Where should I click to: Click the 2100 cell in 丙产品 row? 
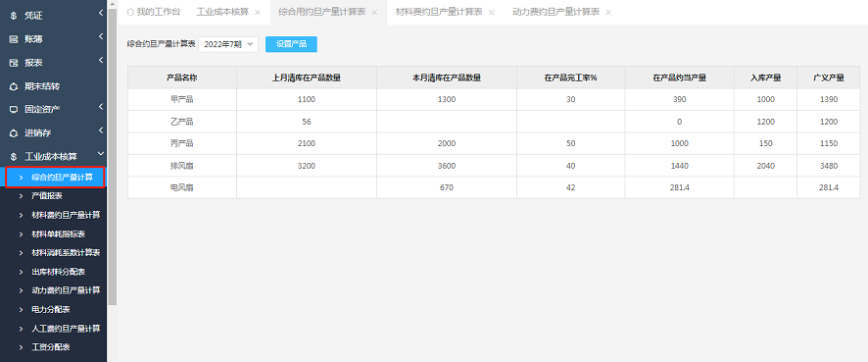click(x=307, y=143)
